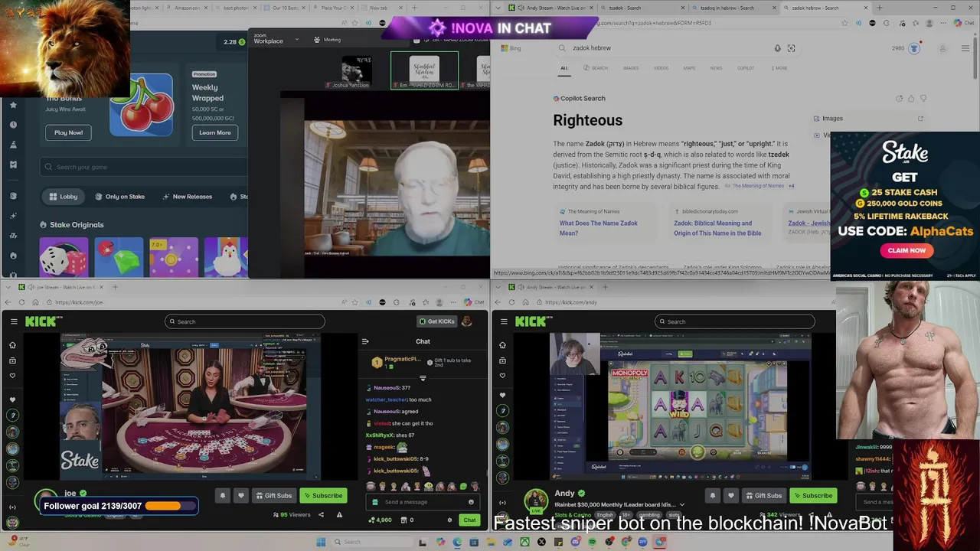Click green Chat send button

pos(469,520)
